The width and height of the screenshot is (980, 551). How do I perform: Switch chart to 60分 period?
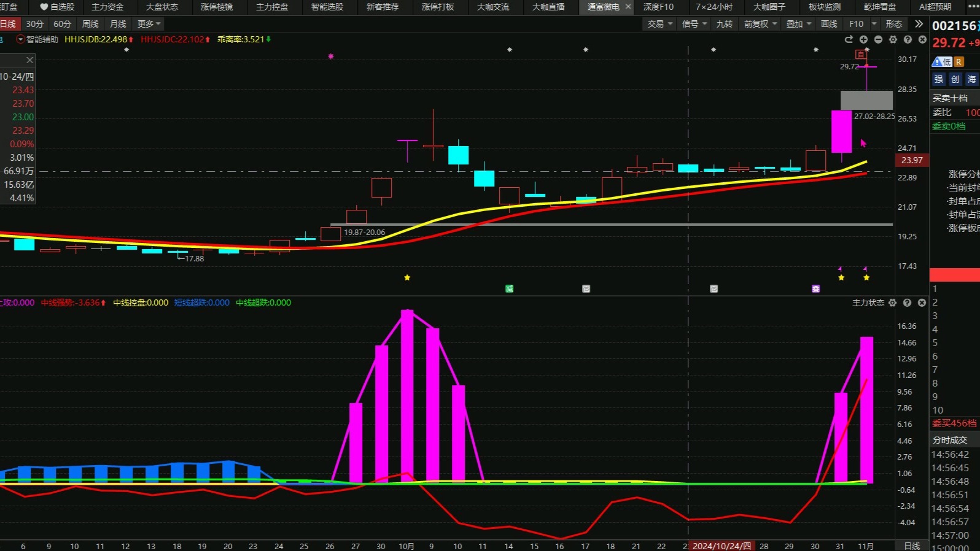pos(63,24)
